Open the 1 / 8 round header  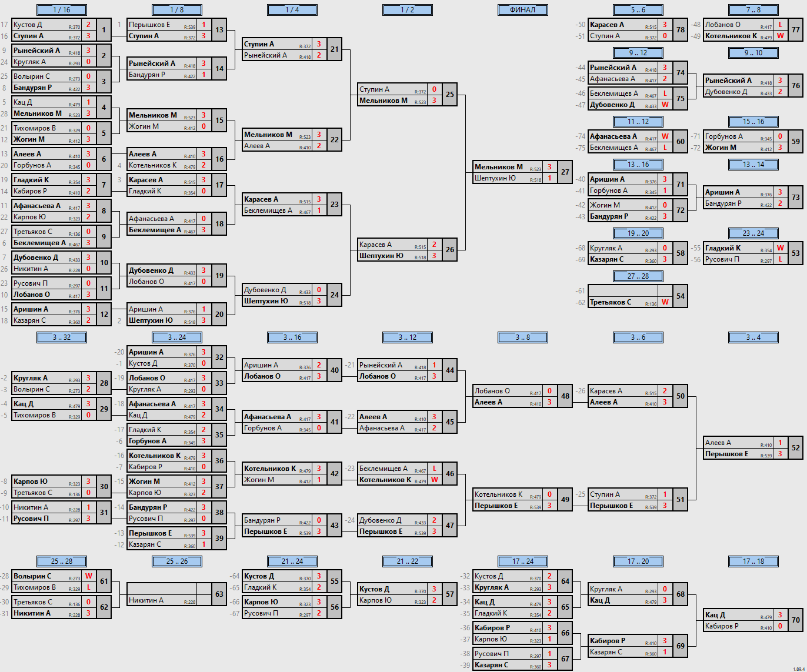(x=177, y=10)
